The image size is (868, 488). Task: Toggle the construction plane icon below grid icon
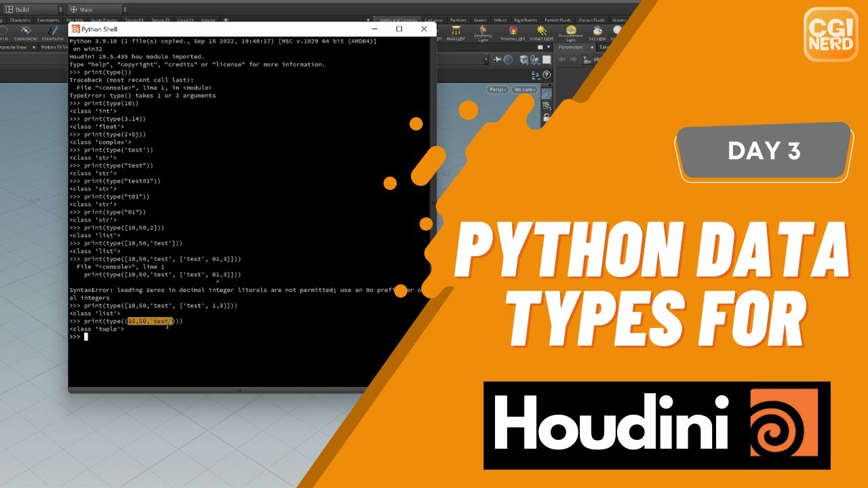pyautogui.click(x=547, y=106)
